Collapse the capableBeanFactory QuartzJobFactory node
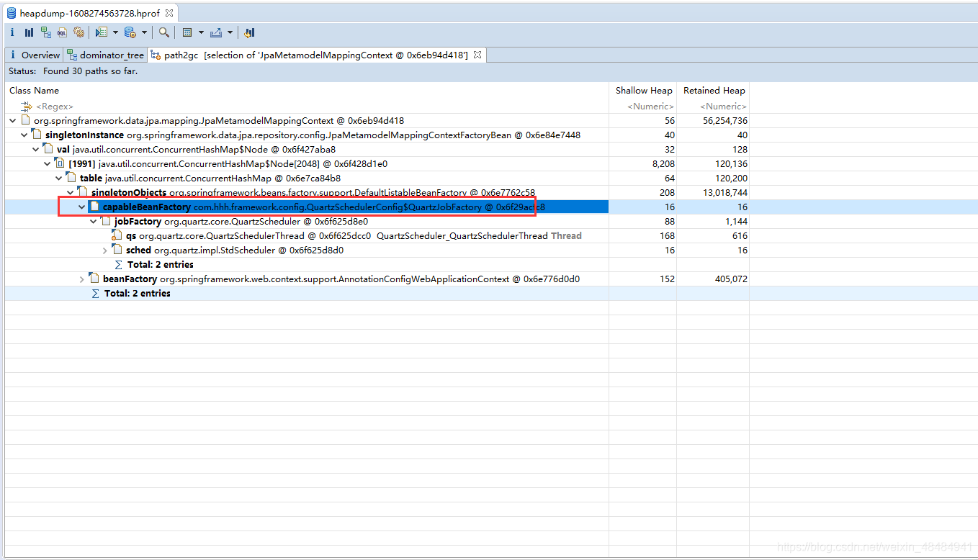 [x=81, y=207]
